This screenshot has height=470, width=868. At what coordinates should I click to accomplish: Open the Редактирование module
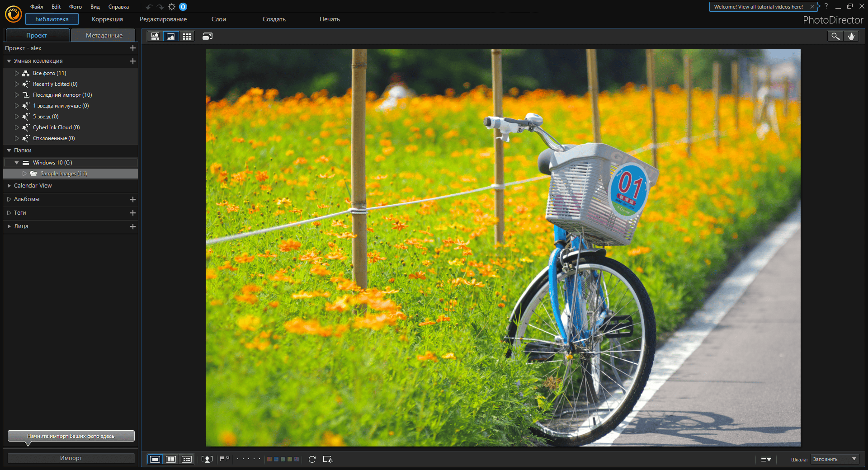(163, 19)
